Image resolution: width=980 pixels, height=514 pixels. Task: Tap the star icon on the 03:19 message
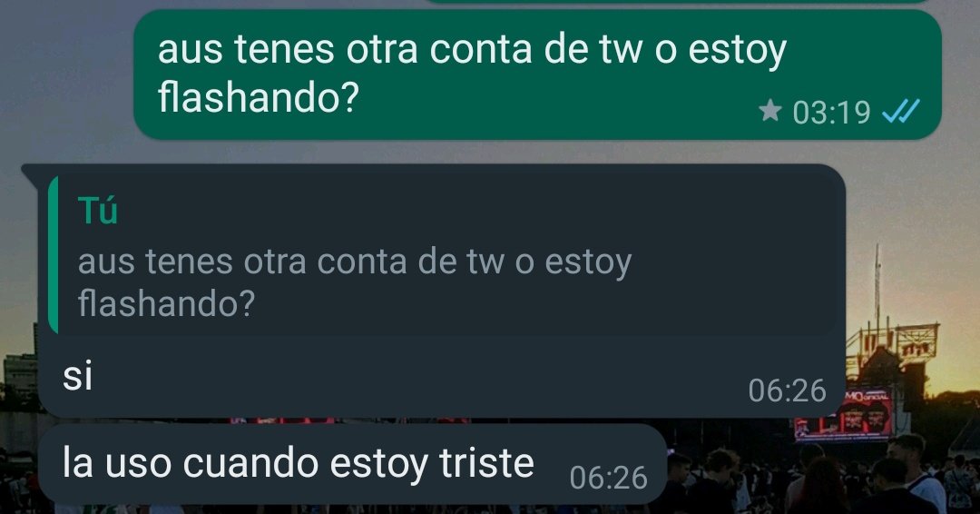(x=770, y=112)
